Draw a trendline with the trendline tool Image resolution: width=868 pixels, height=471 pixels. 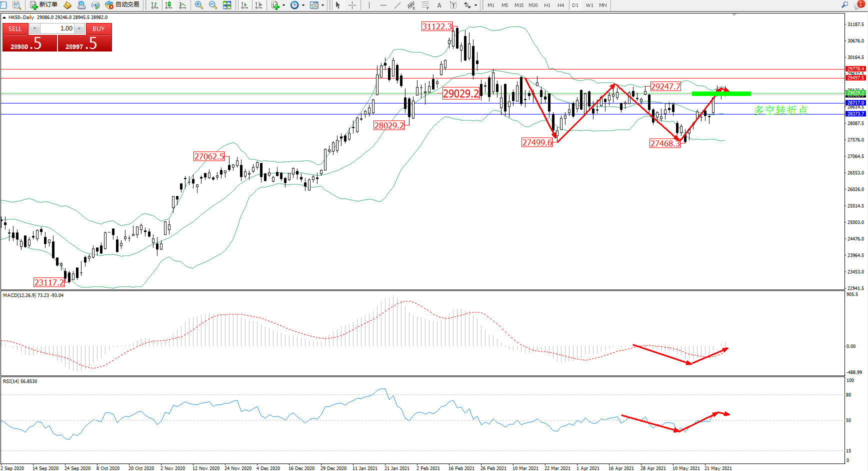[x=397, y=5]
